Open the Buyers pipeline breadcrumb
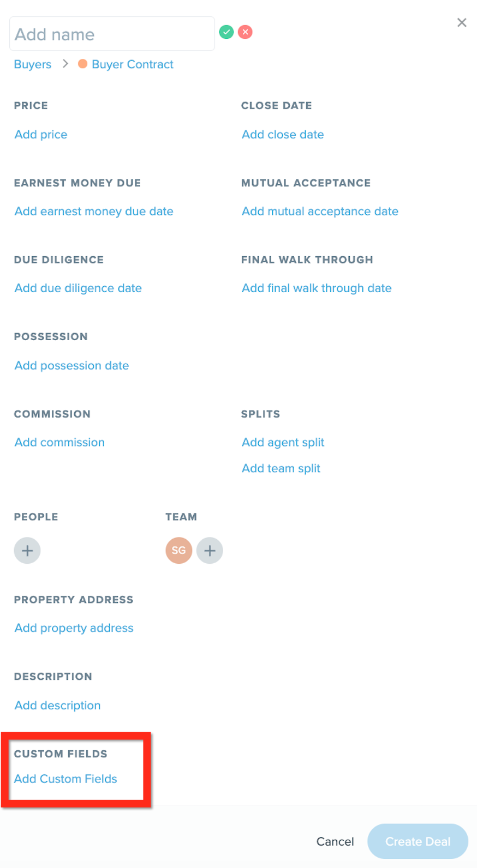The width and height of the screenshot is (477, 868). 33,64
